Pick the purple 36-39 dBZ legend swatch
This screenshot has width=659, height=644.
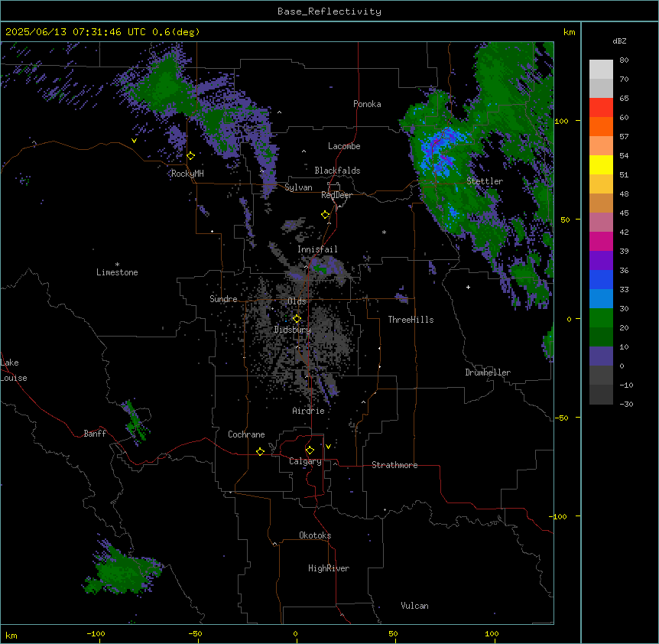coord(601,261)
